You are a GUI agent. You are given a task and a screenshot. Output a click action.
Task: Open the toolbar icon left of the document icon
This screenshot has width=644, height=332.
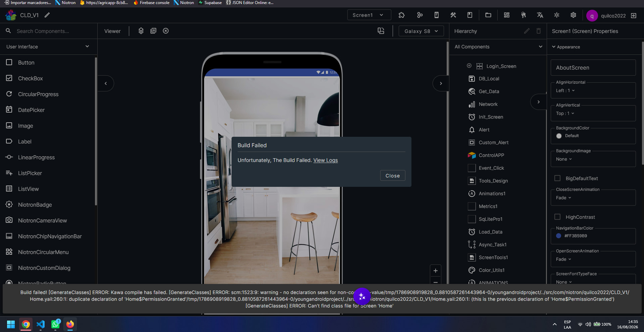click(x=419, y=15)
